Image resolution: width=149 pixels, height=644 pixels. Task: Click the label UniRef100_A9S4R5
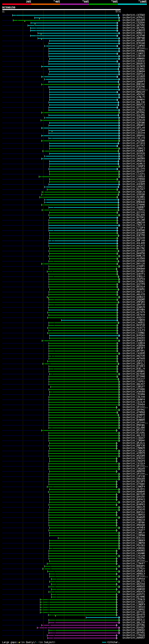pyautogui.click(x=133, y=41)
